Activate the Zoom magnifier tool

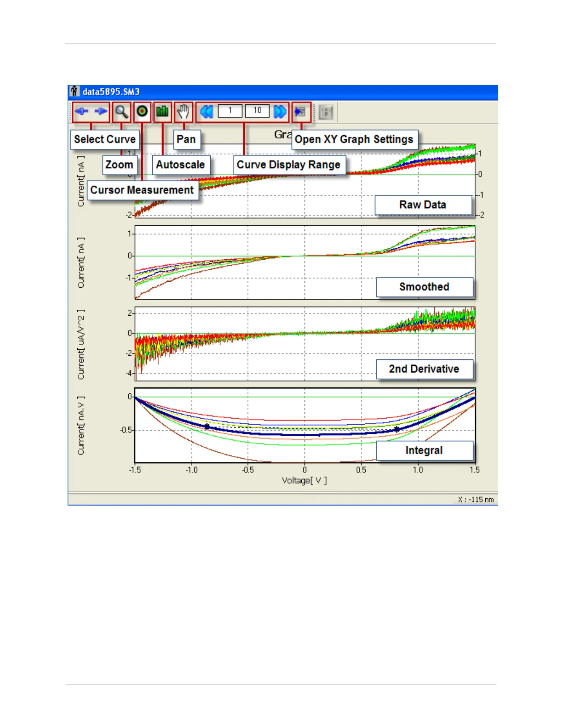121,112
